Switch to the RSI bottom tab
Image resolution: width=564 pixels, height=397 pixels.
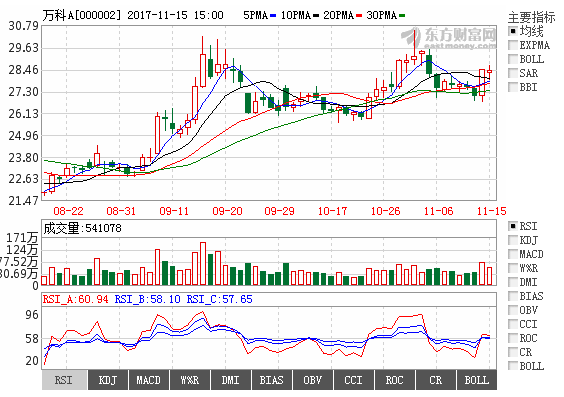pyautogui.click(x=64, y=380)
